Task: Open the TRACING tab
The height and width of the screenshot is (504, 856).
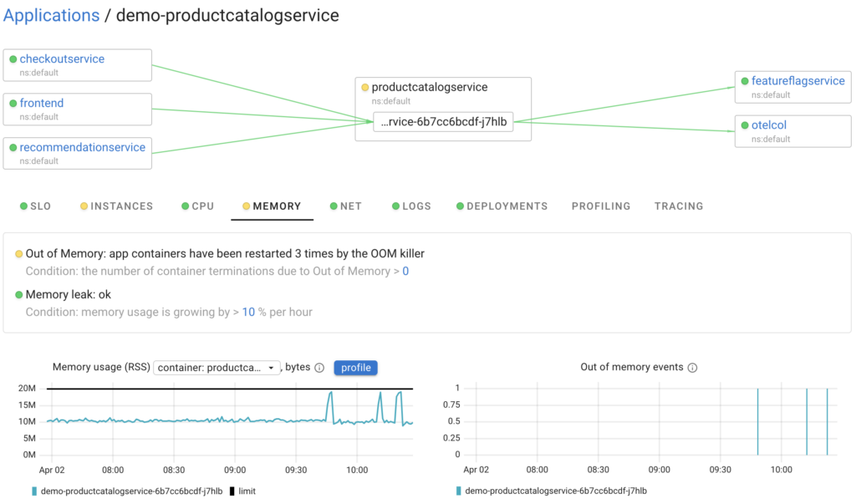Action: click(x=678, y=206)
